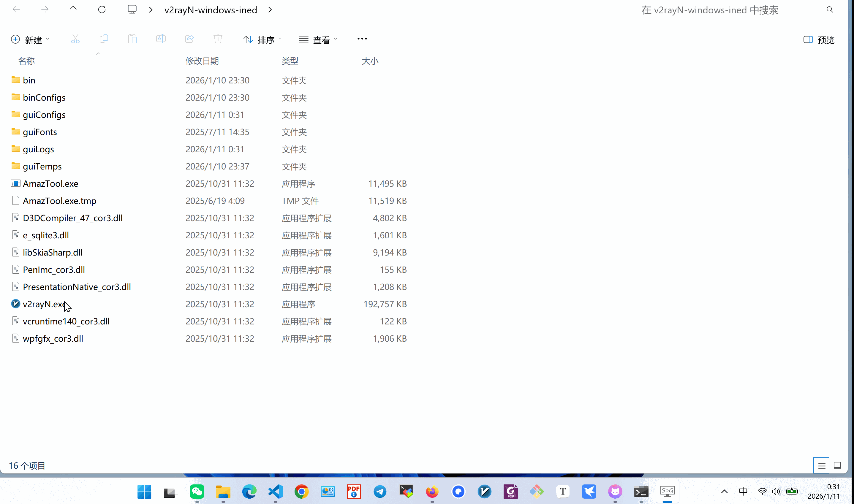This screenshot has width=854, height=504.
Task: Expand the 新建 new item dropdown
Action: point(47,39)
